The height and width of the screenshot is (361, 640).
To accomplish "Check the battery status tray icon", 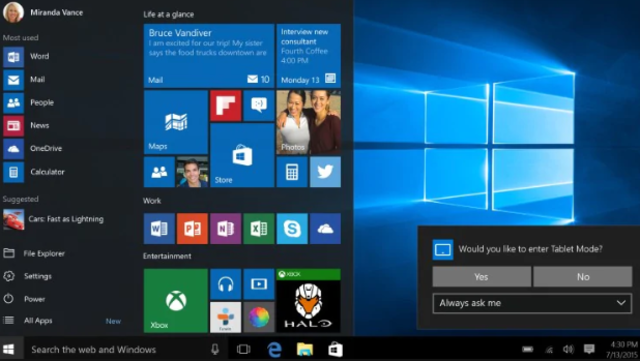I will (528, 349).
